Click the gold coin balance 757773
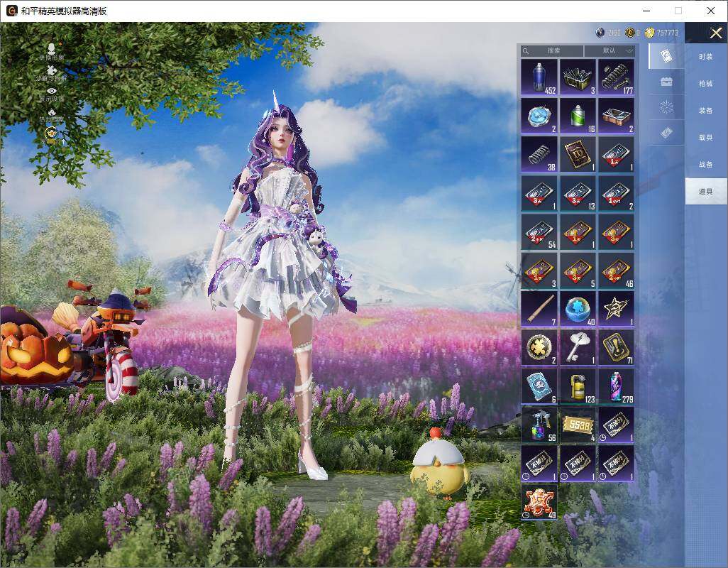The image size is (728, 568). (x=662, y=33)
